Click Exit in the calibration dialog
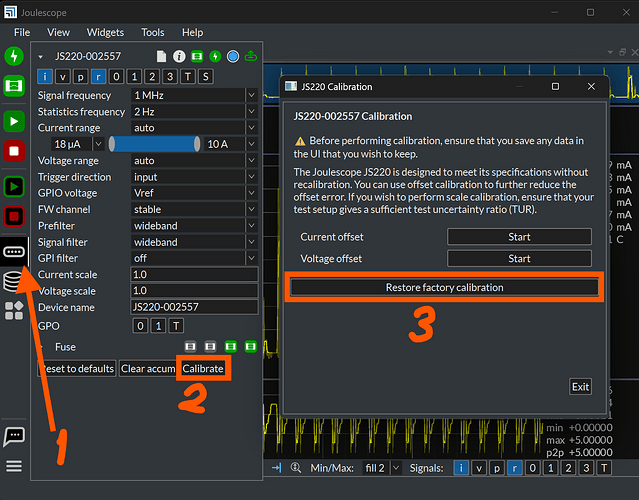The image size is (639, 500). click(x=580, y=386)
